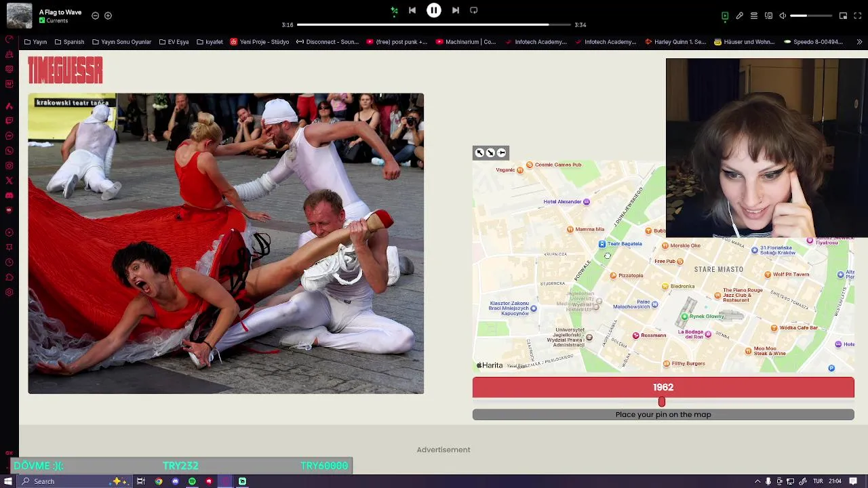Open the Yeni Proje - Stüdyo bookmark
This screenshot has width=868, height=488.
click(260, 42)
